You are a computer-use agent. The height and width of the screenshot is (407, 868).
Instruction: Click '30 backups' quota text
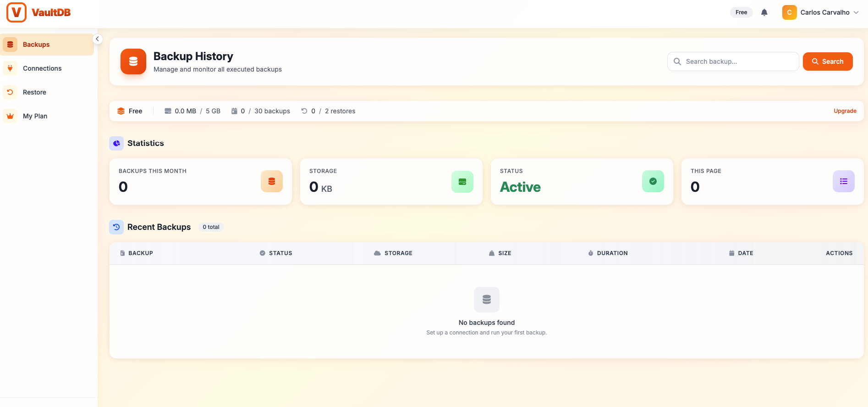click(272, 111)
